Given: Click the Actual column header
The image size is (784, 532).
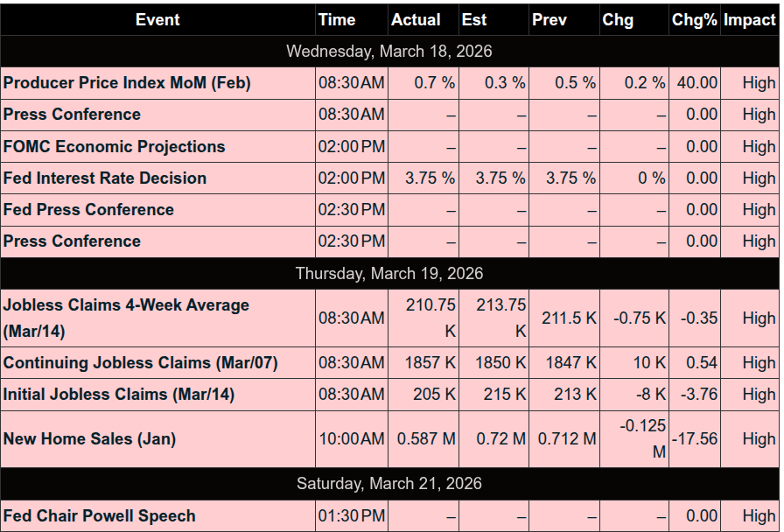Looking at the screenshot, I should click(x=416, y=19).
